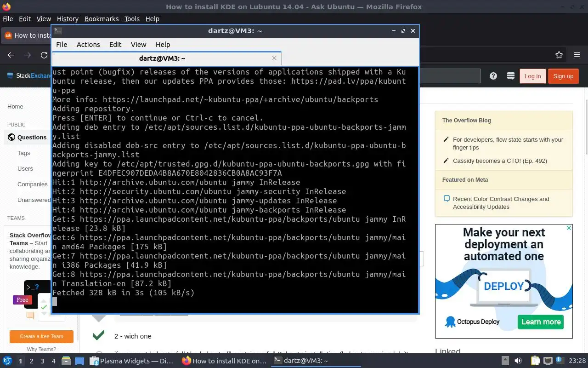Open blog post about flow state

[x=508, y=144]
